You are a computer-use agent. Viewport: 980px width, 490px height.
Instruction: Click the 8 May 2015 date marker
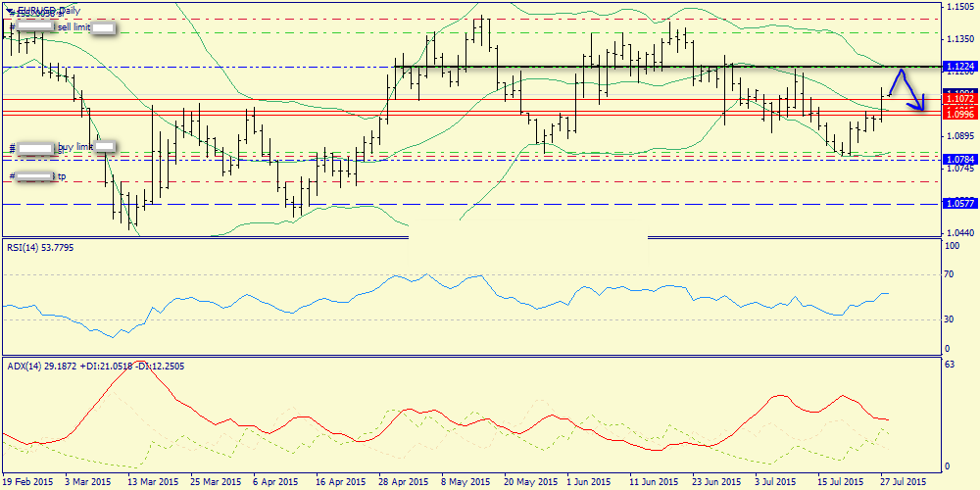point(465,482)
